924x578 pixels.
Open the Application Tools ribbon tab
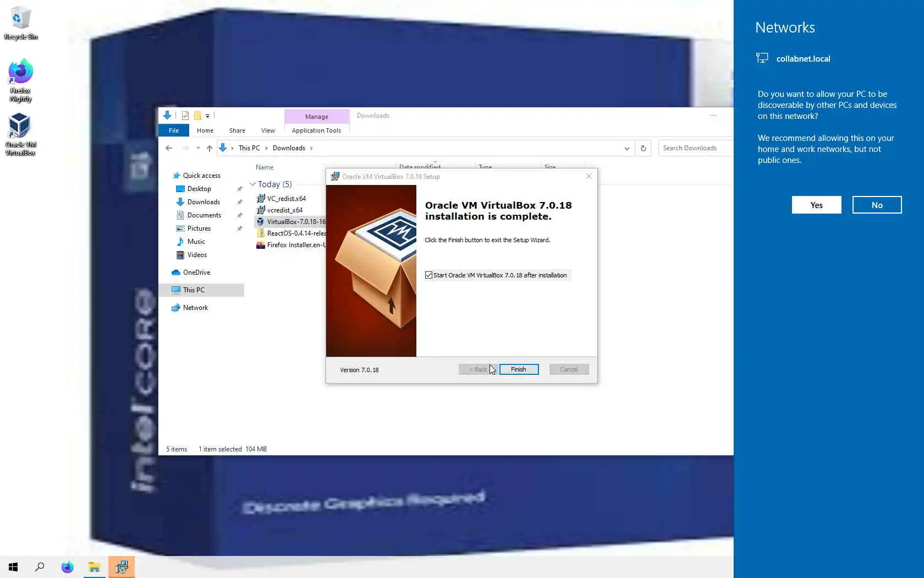(316, 130)
